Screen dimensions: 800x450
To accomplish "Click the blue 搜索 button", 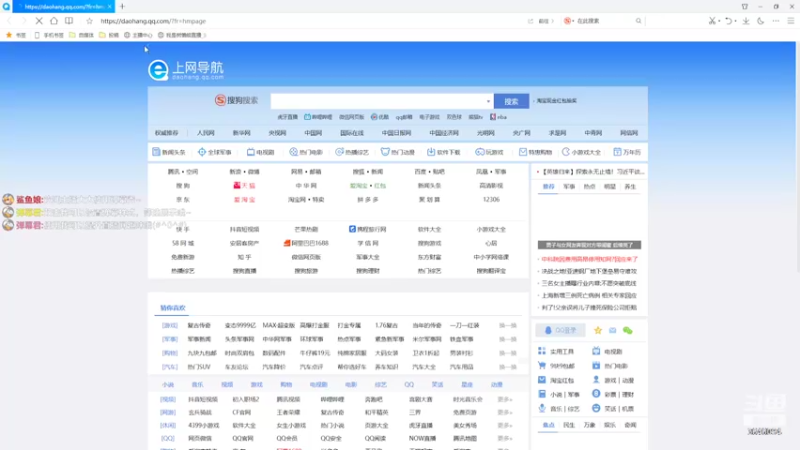I will tap(511, 101).
